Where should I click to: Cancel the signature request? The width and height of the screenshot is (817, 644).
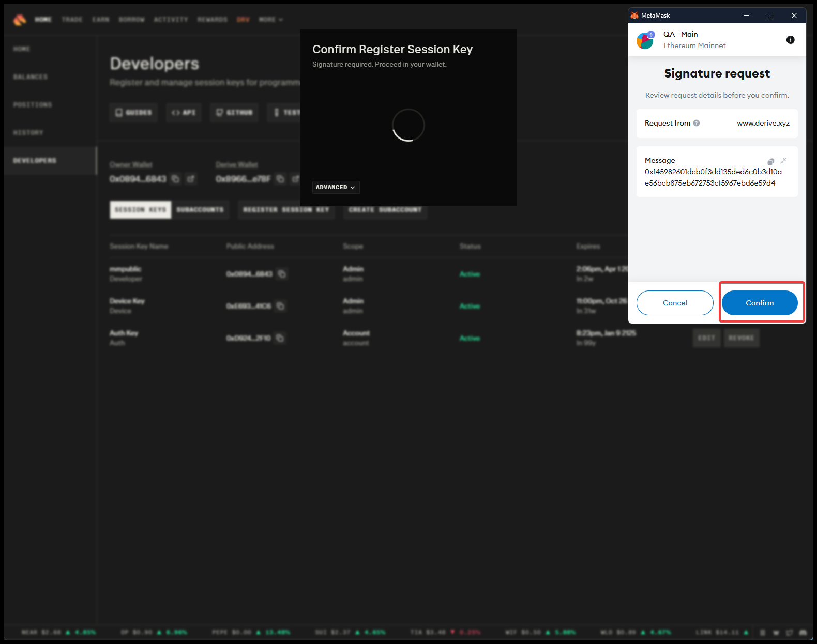(674, 303)
